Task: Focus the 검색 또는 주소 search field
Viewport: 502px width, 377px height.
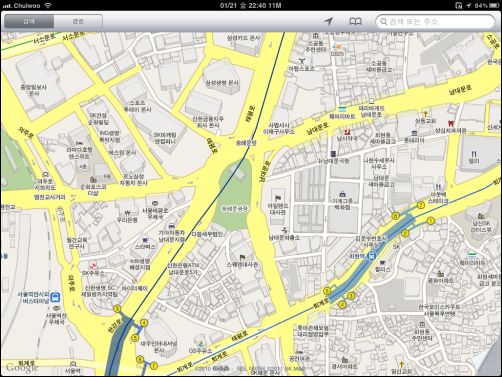Action: (x=435, y=22)
